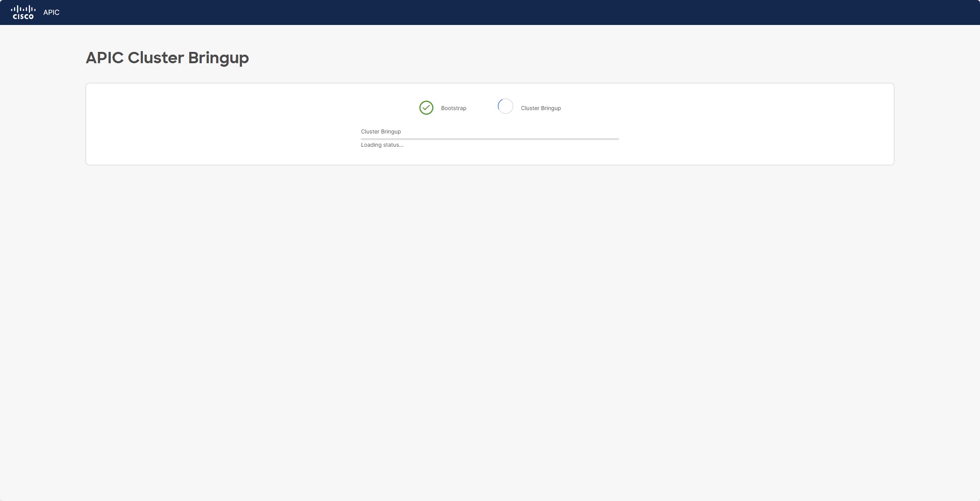Click the green Bootstrap checkmark icon
Viewport: 980px width, 501px height.
(x=426, y=108)
